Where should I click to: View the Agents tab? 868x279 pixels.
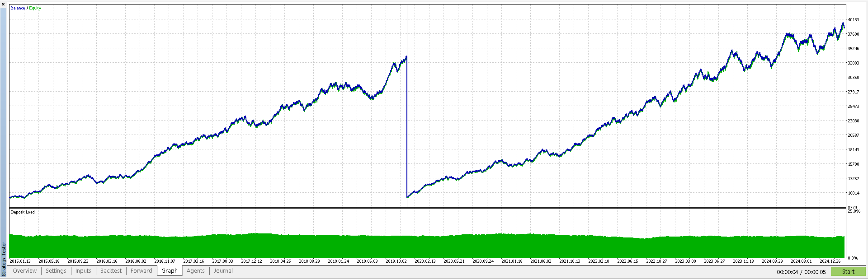(x=195, y=271)
